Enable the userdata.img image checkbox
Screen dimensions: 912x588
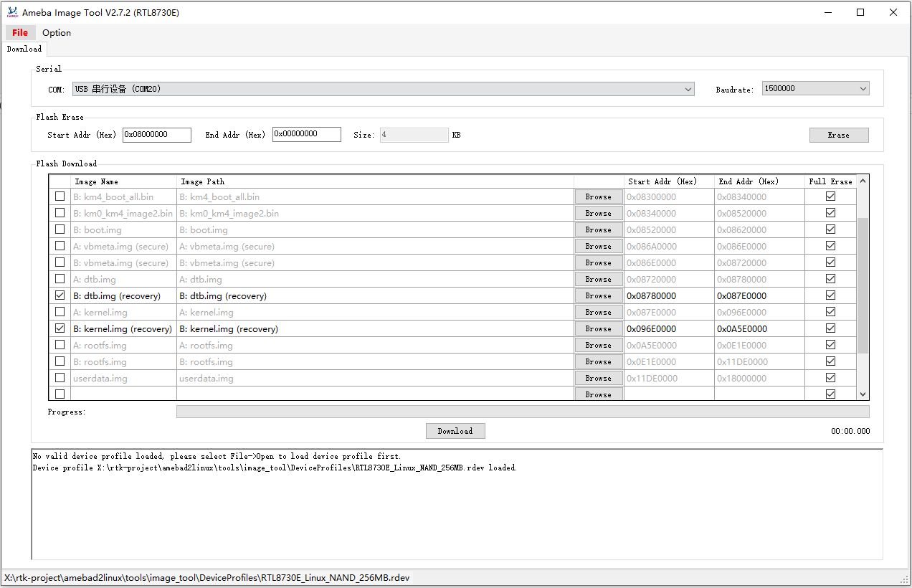(60, 378)
